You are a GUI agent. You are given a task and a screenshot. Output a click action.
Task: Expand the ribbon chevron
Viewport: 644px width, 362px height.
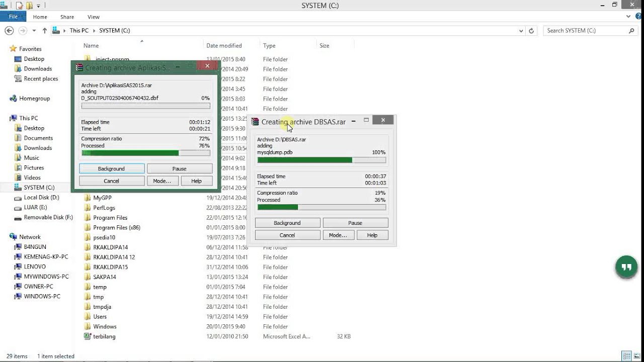[x=628, y=17]
